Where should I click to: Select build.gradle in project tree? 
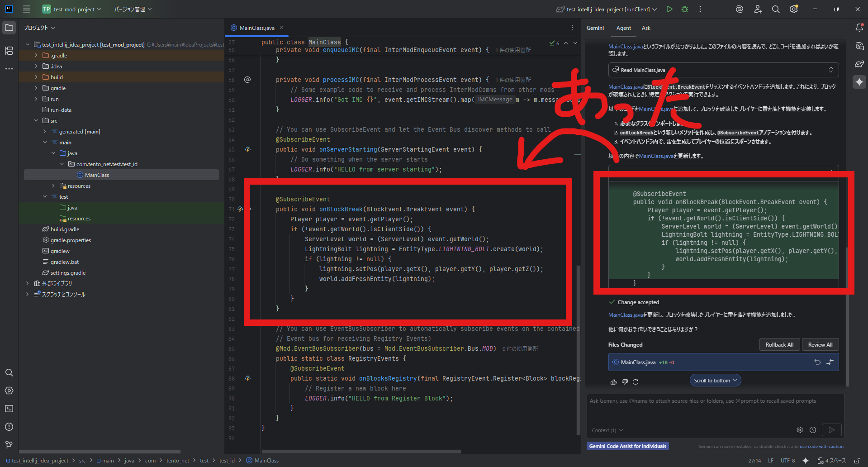pyautogui.click(x=65, y=229)
